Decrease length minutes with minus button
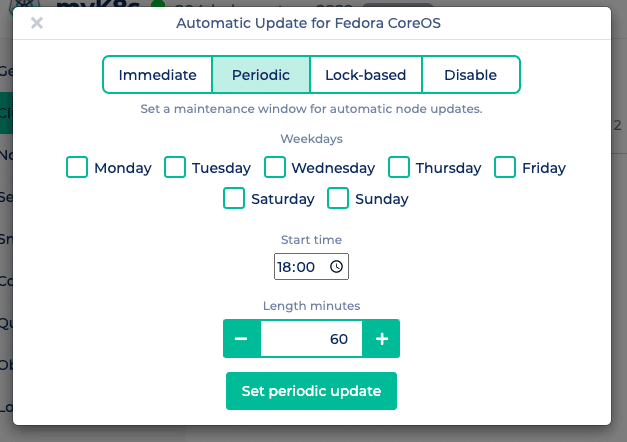Image resolution: width=627 pixels, height=442 pixels. coord(241,339)
